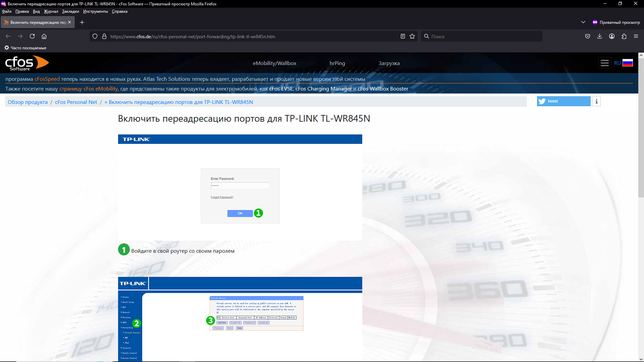Click the private browsing indicator
This screenshot has width=644, height=362.
pyautogui.click(x=616, y=22)
